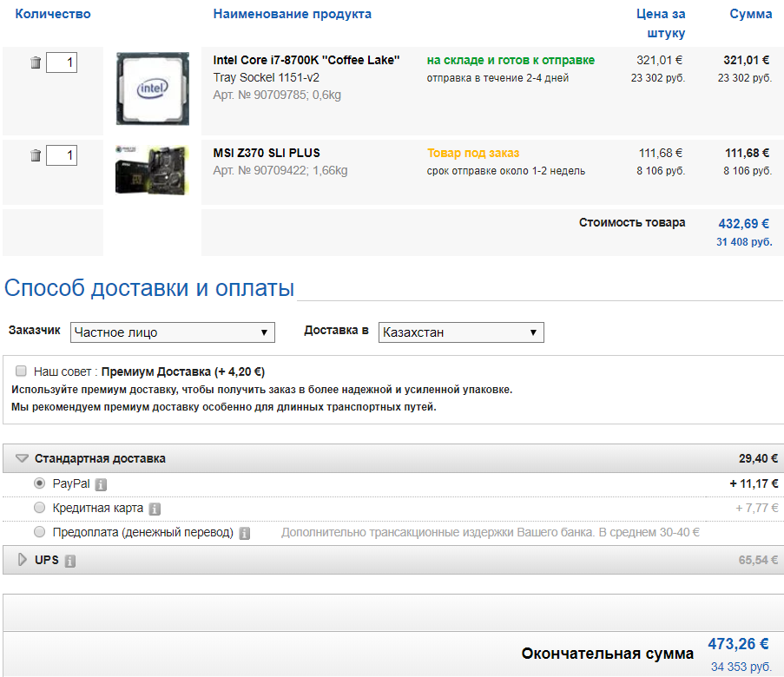This screenshot has height=677, width=784.
Task: Enable the Премиум Доставка checkbox
Action: (x=21, y=371)
